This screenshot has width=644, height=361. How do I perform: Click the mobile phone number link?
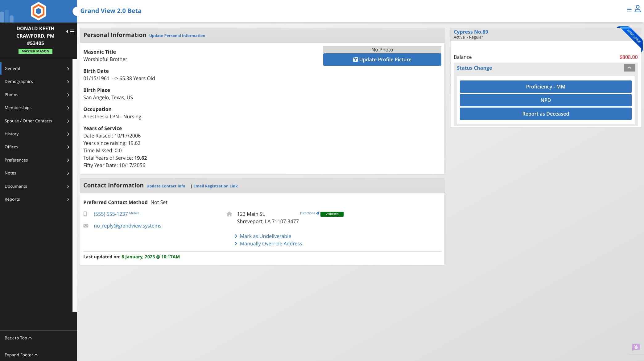coord(111,214)
